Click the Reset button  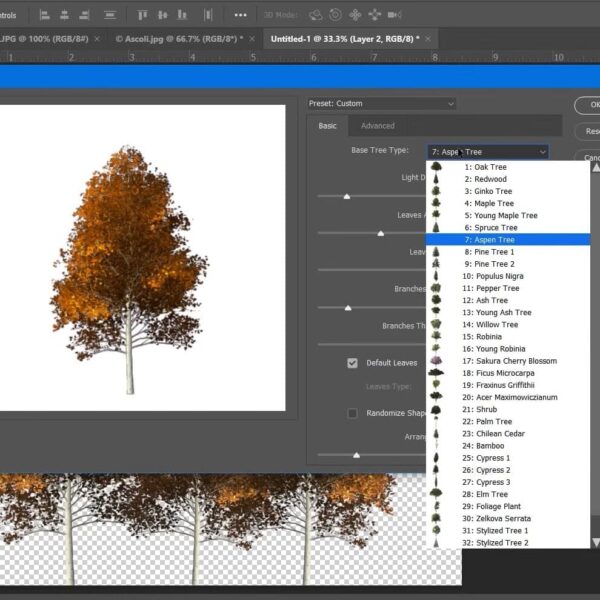tap(587, 131)
